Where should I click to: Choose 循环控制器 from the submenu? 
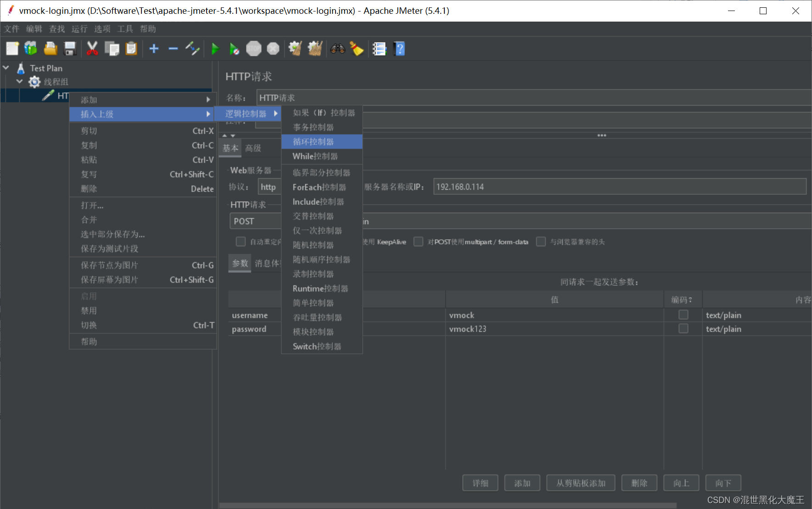322,141
